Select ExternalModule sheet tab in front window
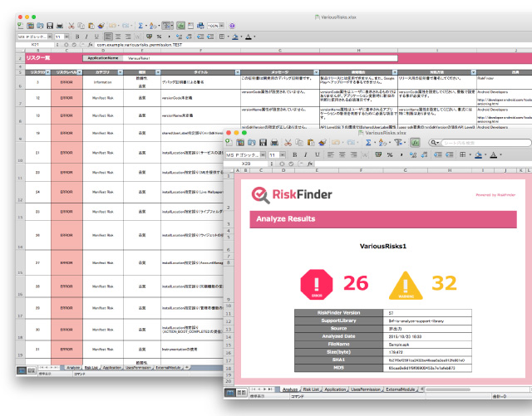Image resolution: width=532 pixels, height=416 pixels. pos(401,389)
